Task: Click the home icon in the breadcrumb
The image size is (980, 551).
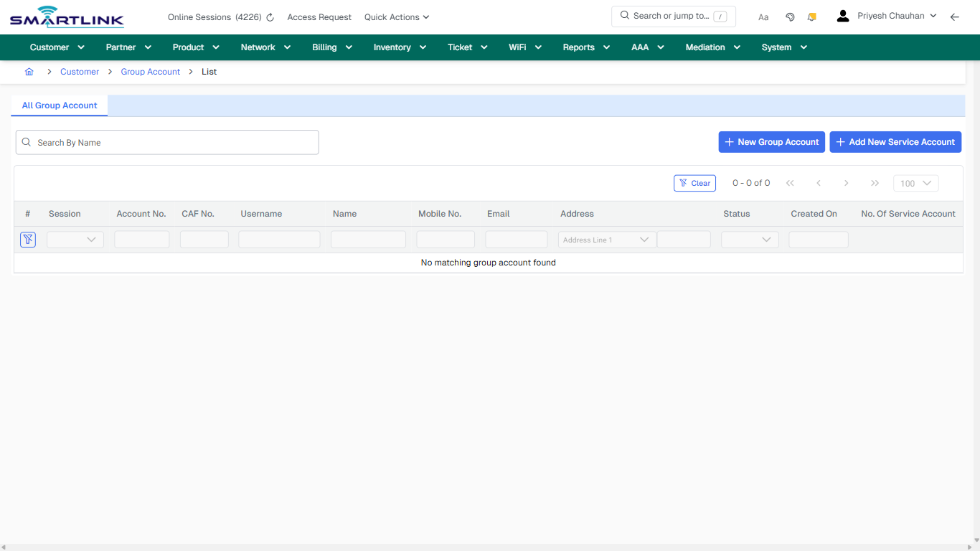Action: tap(29, 72)
